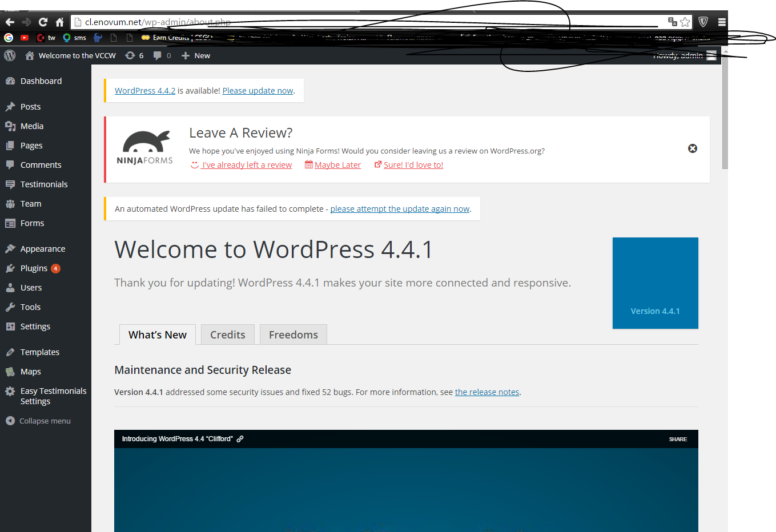The height and width of the screenshot is (532, 776).
Task: Open the 'sms' bookmark
Action: 75,38
